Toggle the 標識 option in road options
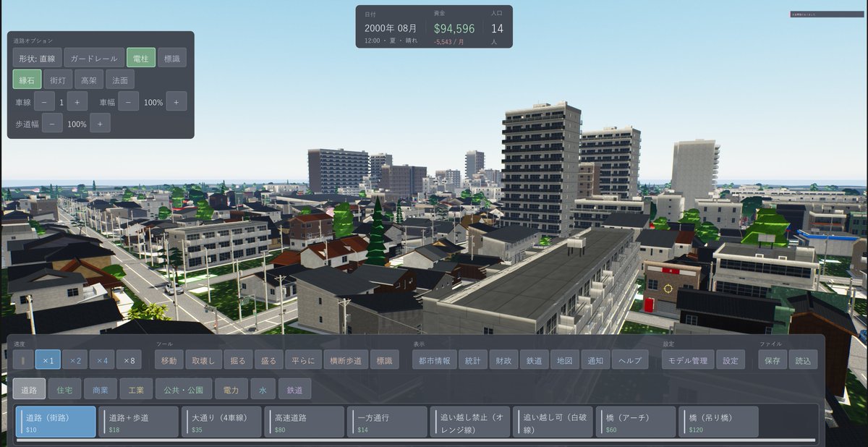Image resolution: width=868 pixels, height=447 pixels. [x=171, y=58]
